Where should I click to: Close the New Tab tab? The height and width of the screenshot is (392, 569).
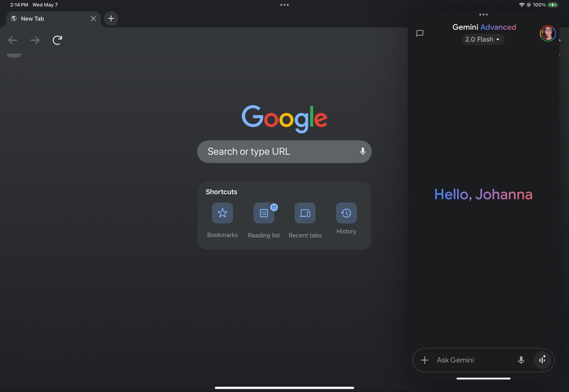coord(93,19)
